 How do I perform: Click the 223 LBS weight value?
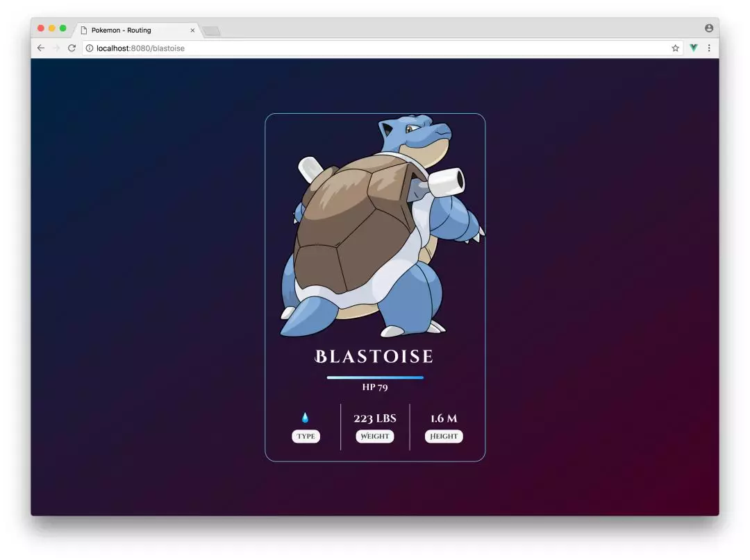[x=375, y=418]
